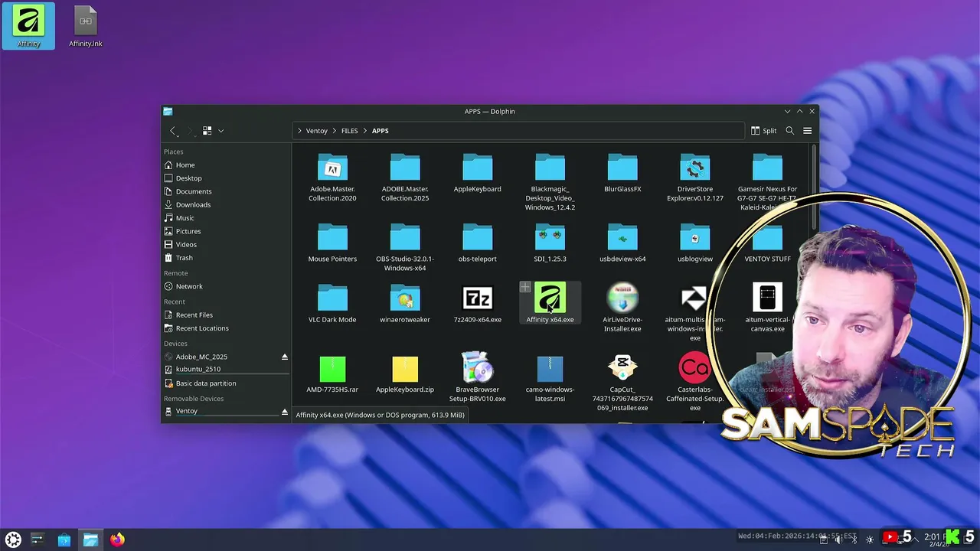Image resolution: width=980 pixels, height=551 pixels.
Task: Expand breadcrumb chevron before FILES
Action: pyautogui.click(x=335, y=131)
